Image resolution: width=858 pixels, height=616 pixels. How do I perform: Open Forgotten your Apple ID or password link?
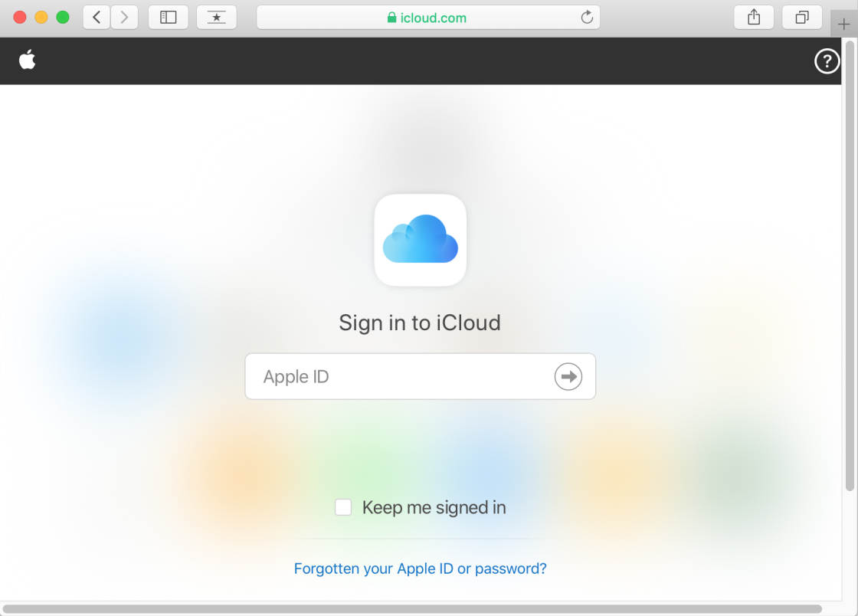click(x=421, y=568)
